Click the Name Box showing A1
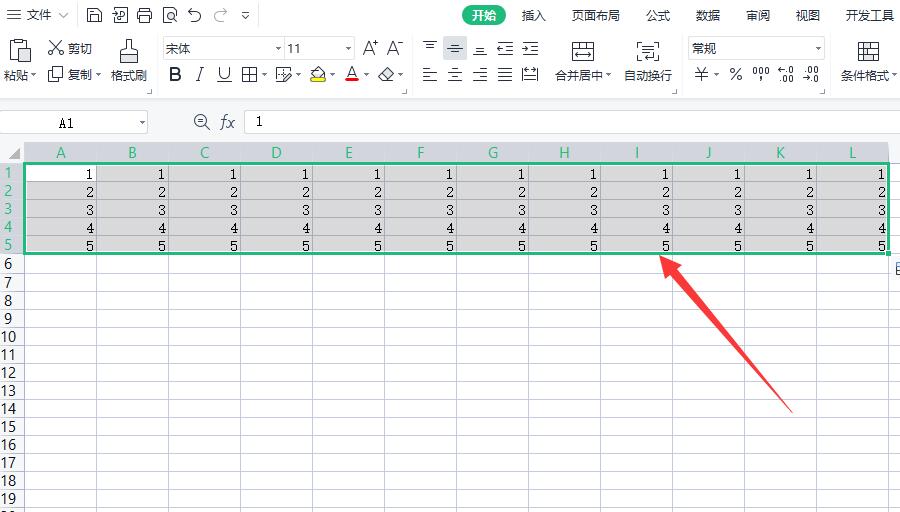Screen dimensions: 900x512 coord(67,123)
